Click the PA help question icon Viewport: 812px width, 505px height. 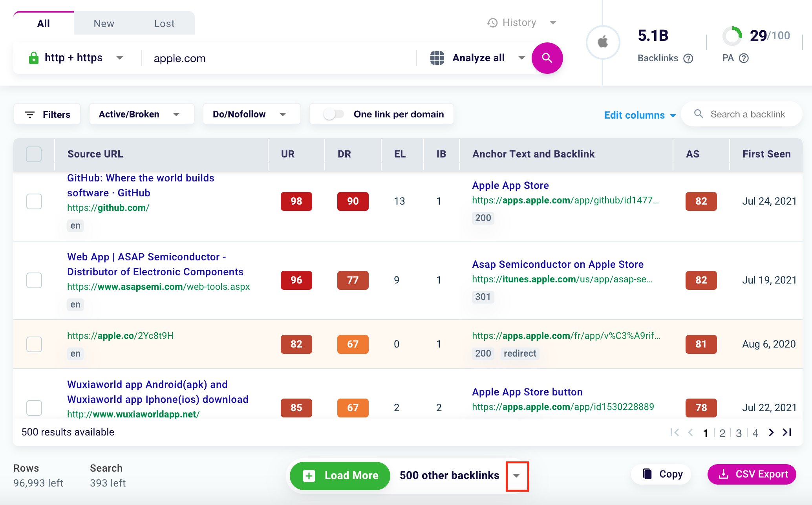click(x=744, y=58)
